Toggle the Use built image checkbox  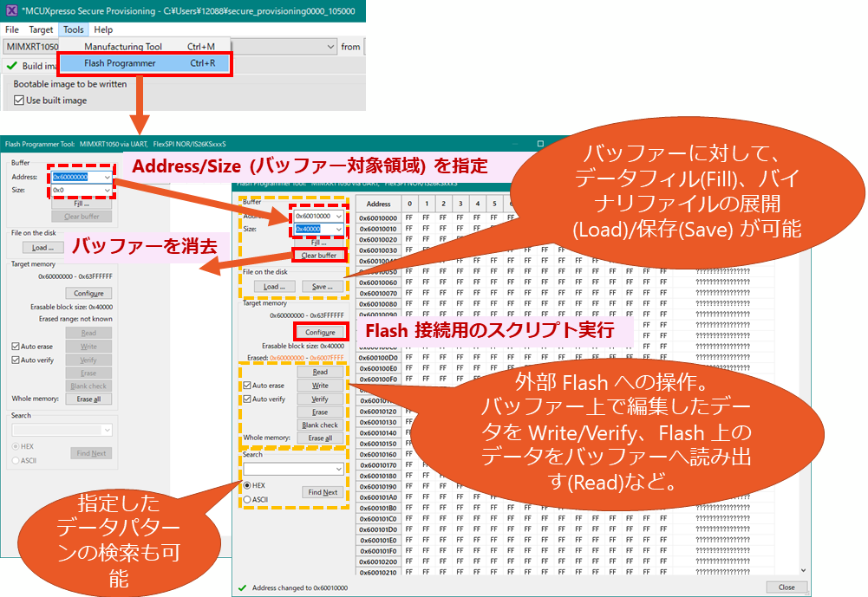tap(19, 101)
